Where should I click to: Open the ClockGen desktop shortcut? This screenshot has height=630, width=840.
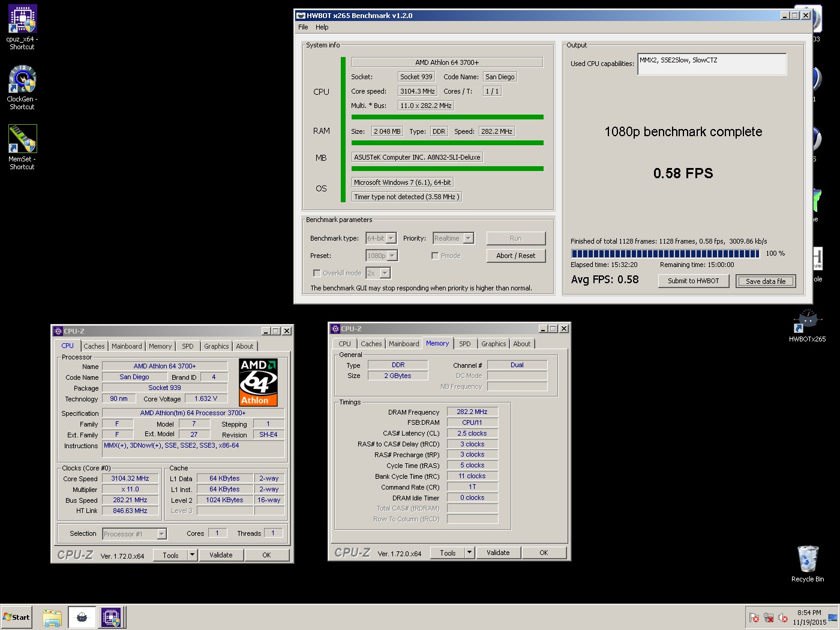(x=22, y=87)
